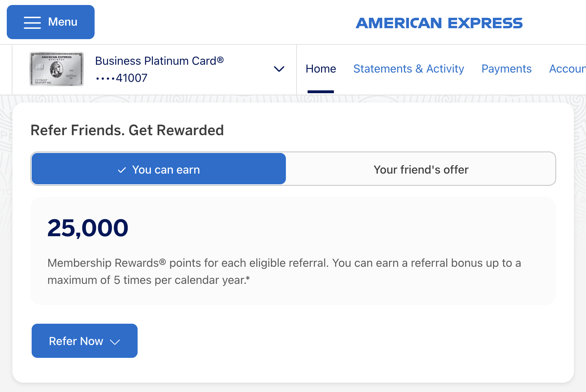The height and width of the screenshot is (392, 586).
Task: Click the 25,000 points figure
Action: pyautogui.click(x=88, y=228)
